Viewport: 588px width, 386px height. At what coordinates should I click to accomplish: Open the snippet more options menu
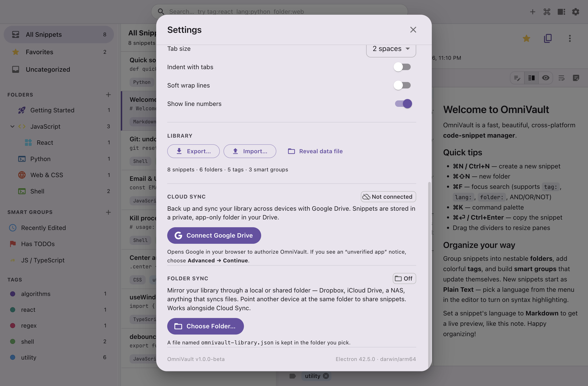[x=570, y=38]
